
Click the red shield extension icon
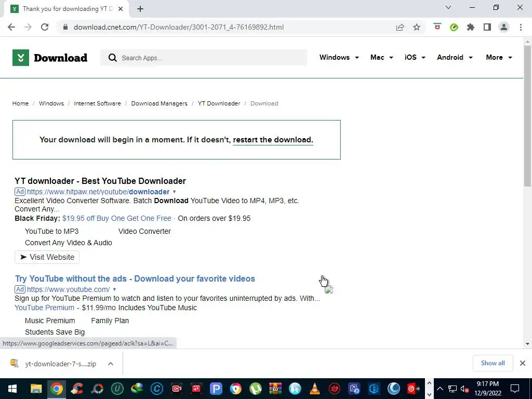tap(437, 27)
